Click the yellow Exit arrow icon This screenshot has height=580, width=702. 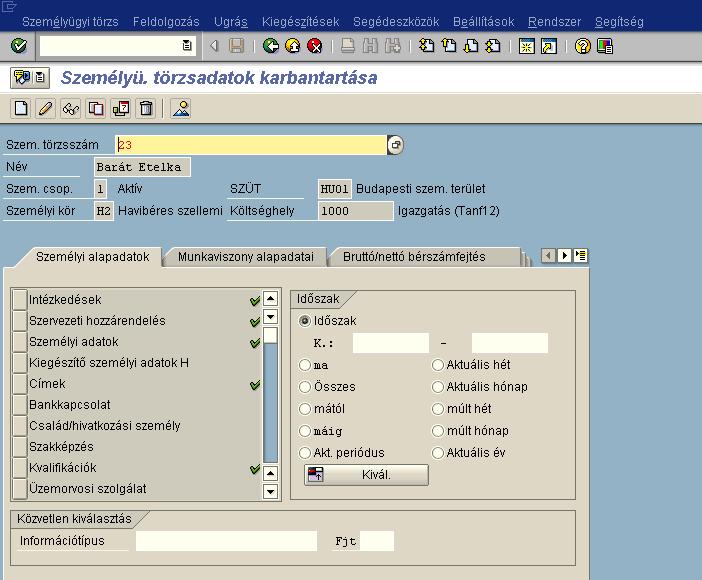292,46
